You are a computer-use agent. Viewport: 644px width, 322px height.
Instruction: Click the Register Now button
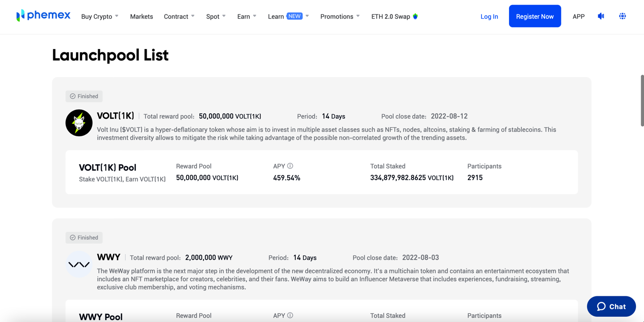[535, 16]
